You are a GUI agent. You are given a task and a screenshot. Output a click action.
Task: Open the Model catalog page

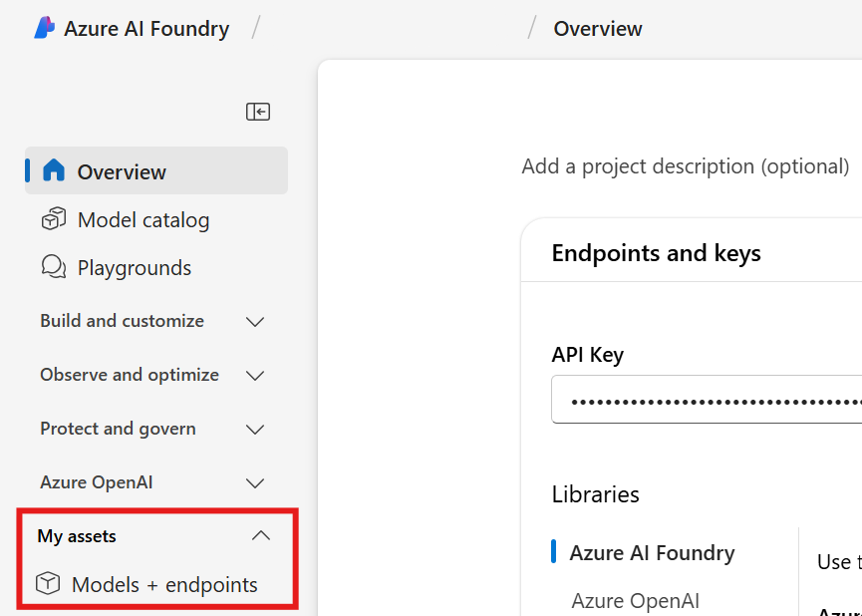[144, 219]
